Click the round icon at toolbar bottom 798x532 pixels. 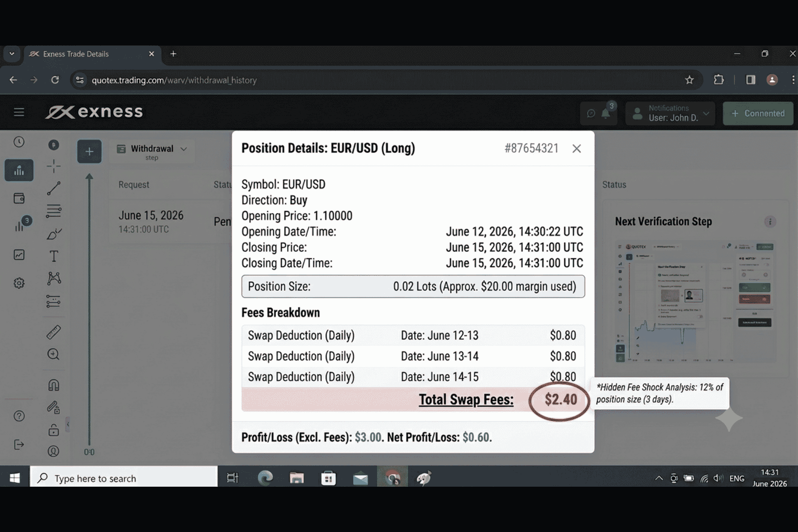54,451
